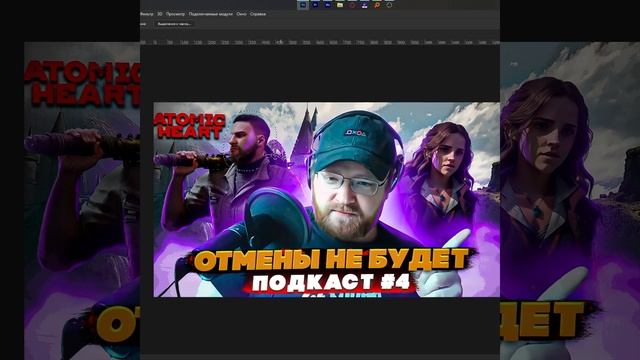Open the folder icon in the taskbar
Image resolution: width=640 pixels, height=360 pixels.
coord(340,5)
